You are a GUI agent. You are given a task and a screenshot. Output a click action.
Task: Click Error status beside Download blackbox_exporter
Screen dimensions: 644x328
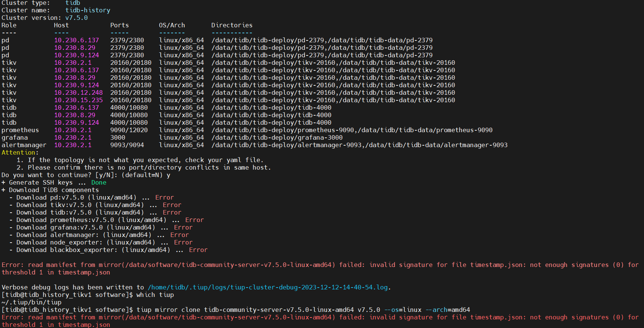tap(198, 250)
